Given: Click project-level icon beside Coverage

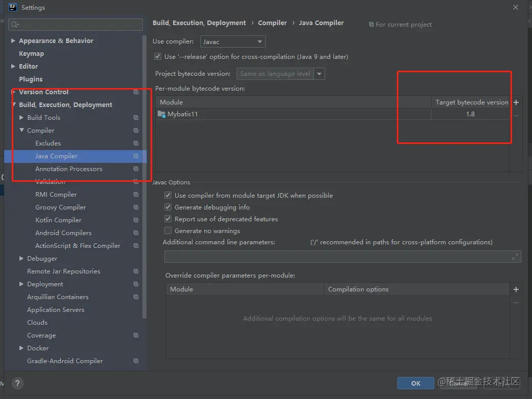Looking at the screenshot, I should point(136,335).
